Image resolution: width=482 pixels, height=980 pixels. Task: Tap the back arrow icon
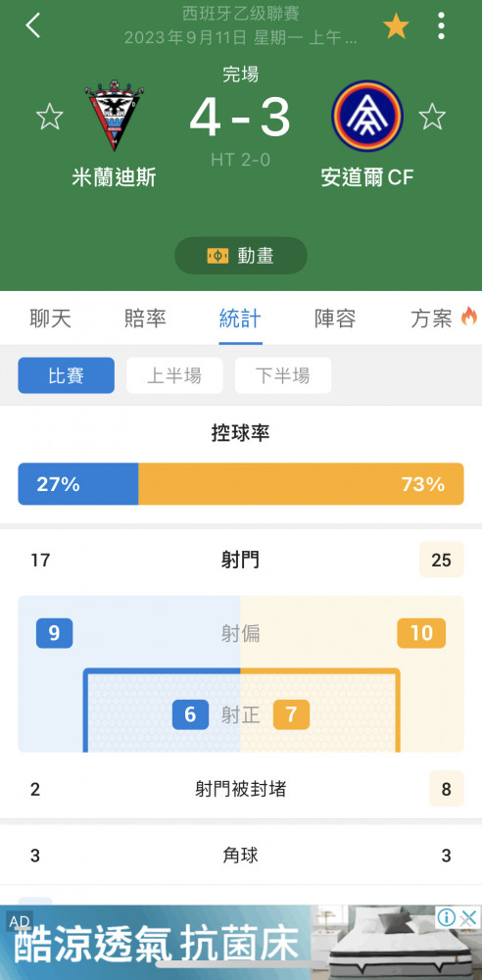tap(32, 25)
